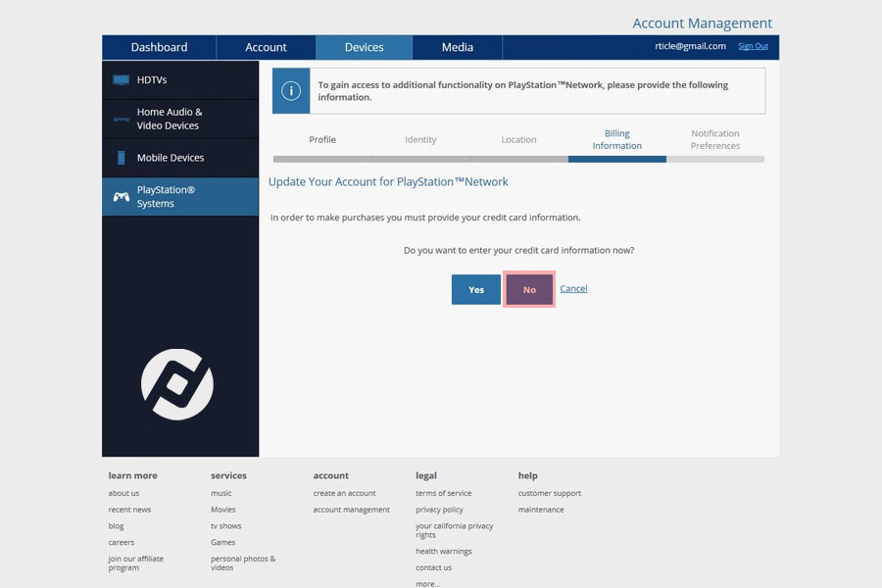The width and height of the screenshot is (882, 588).
Task: Open the account management footer link
Action: pyautogui.click(x=351, y=510)
